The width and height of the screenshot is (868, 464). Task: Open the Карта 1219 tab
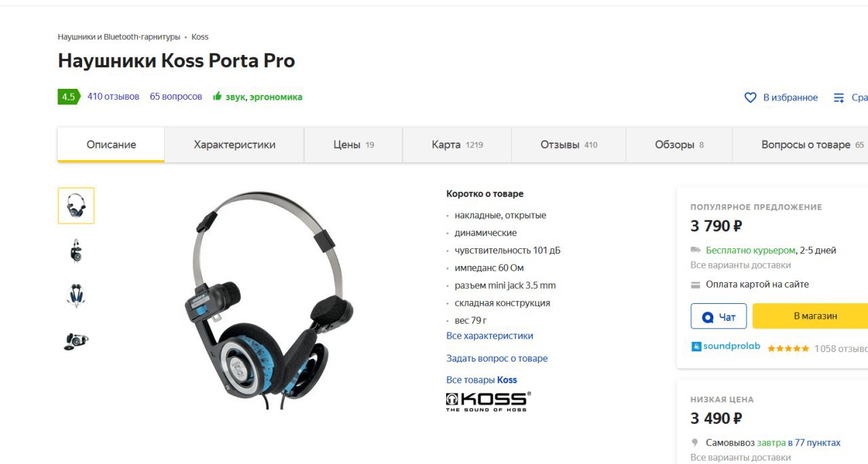457,144
